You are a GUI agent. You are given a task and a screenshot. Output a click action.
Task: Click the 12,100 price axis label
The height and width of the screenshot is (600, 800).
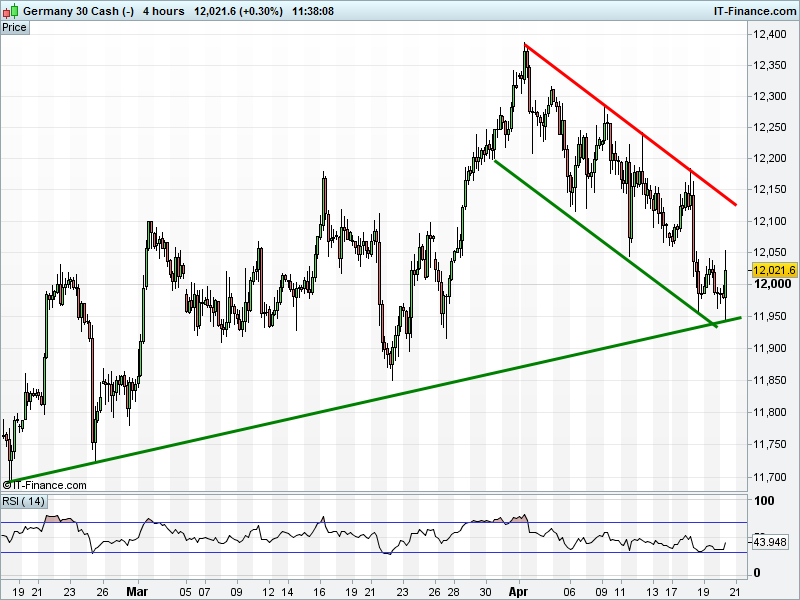770,221
